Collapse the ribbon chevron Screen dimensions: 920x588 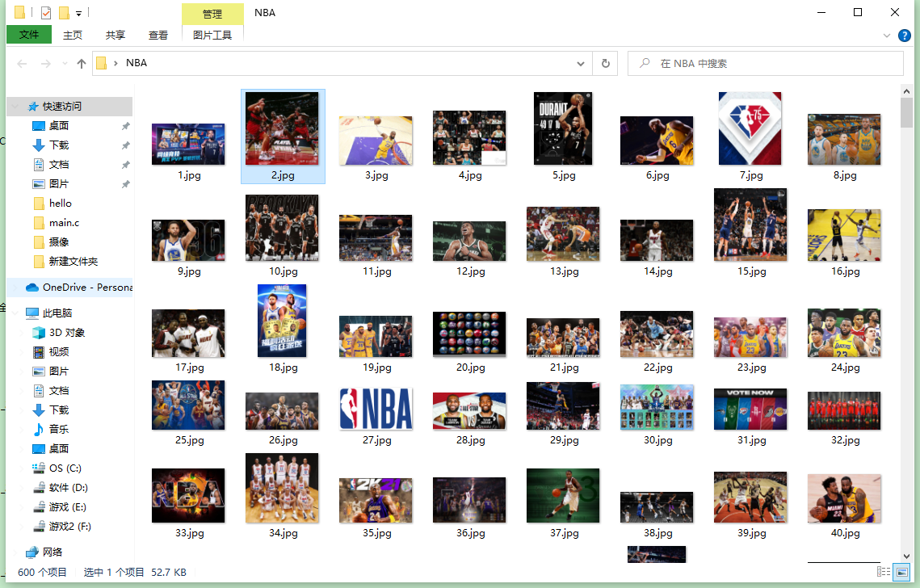887,36
